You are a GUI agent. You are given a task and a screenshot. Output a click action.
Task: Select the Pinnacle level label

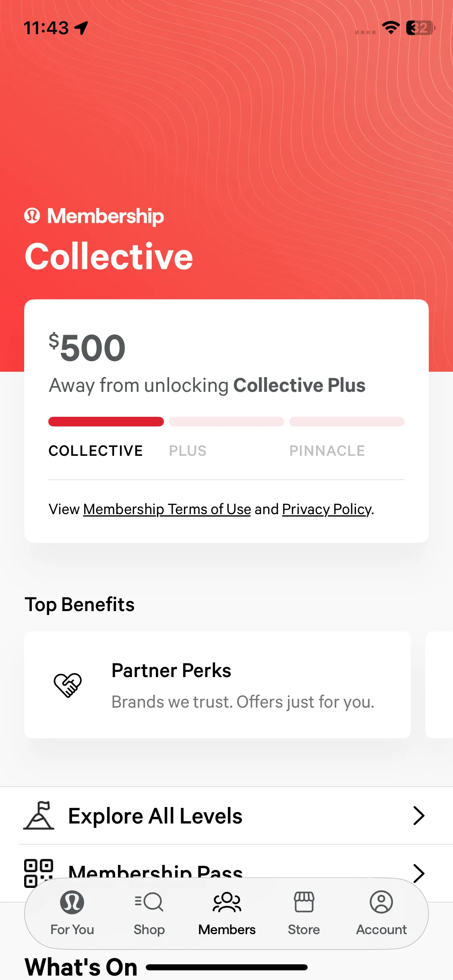327,451
